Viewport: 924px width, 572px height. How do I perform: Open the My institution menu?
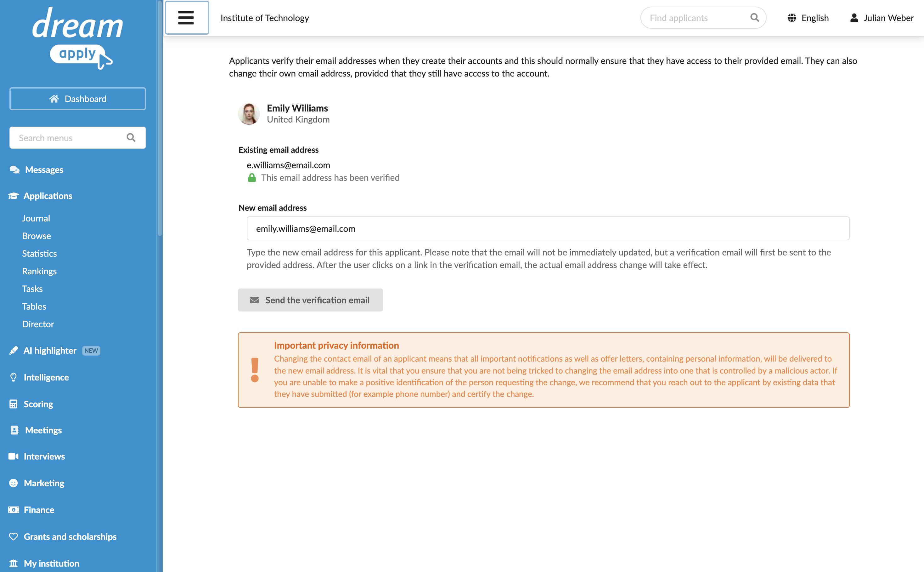(51, 563)
